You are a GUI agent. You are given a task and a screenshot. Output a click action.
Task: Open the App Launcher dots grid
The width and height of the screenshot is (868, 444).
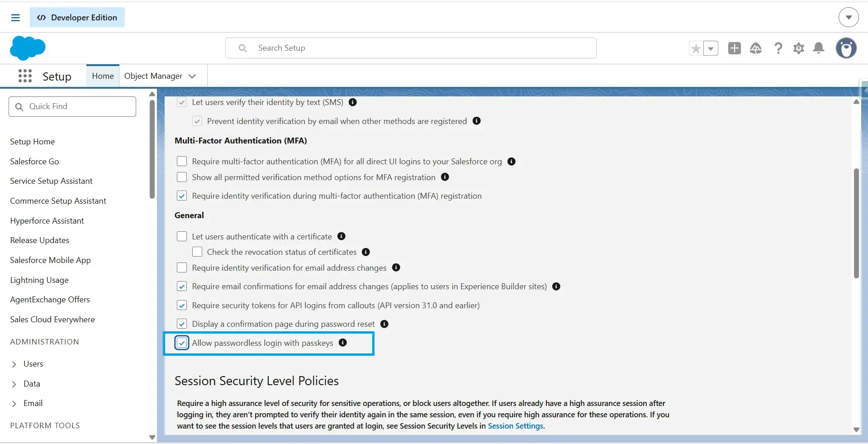point(25,76)
